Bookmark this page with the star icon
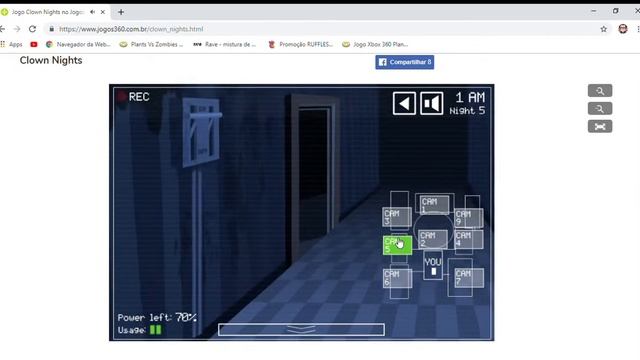The height and width of the screenshot is (360, 640). coord(604,29)
